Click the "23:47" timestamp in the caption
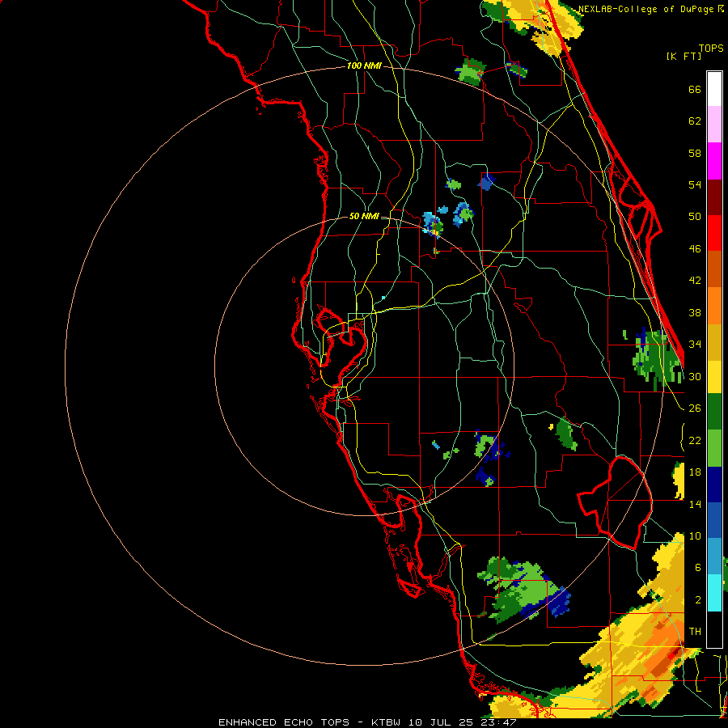 pos(498,722)
